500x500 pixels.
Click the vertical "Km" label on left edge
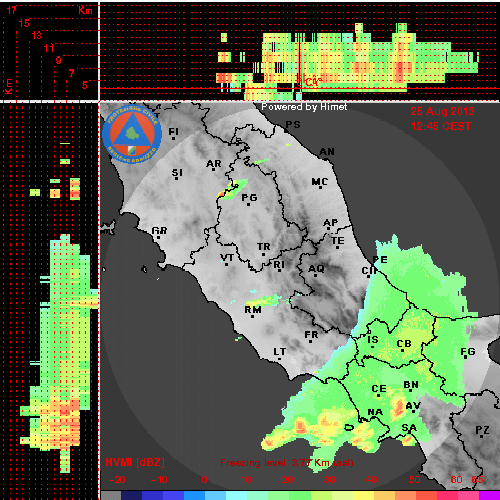pos(8,86)
